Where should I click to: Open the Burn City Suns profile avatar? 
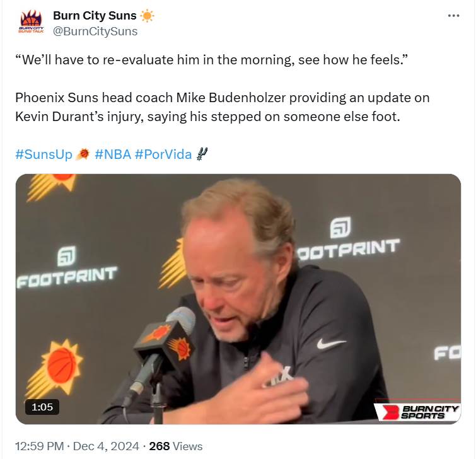[x=32, y=22]
